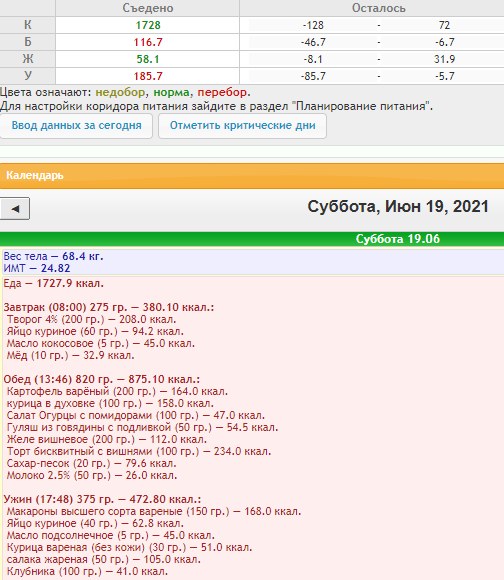Image resolution: width=504 pixels, height=580 pixels.
Task: Open 'Ввод данных за сегодня' button
Action: 76,126
